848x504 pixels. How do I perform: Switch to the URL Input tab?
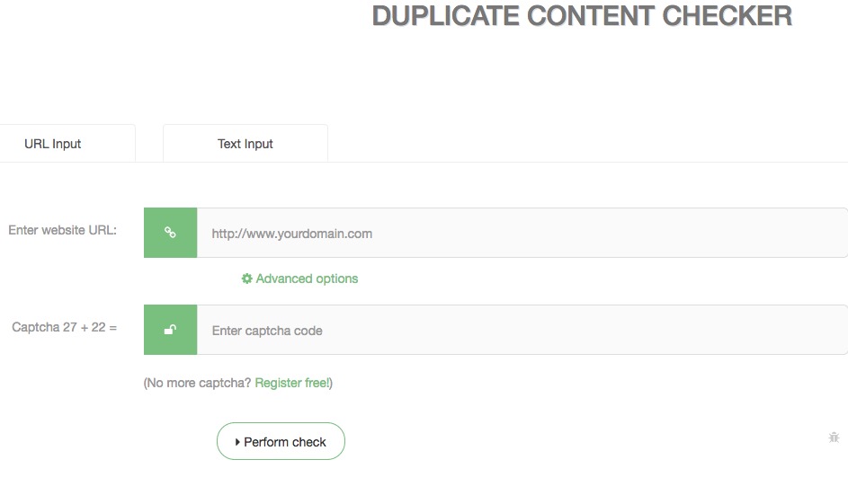53,144
